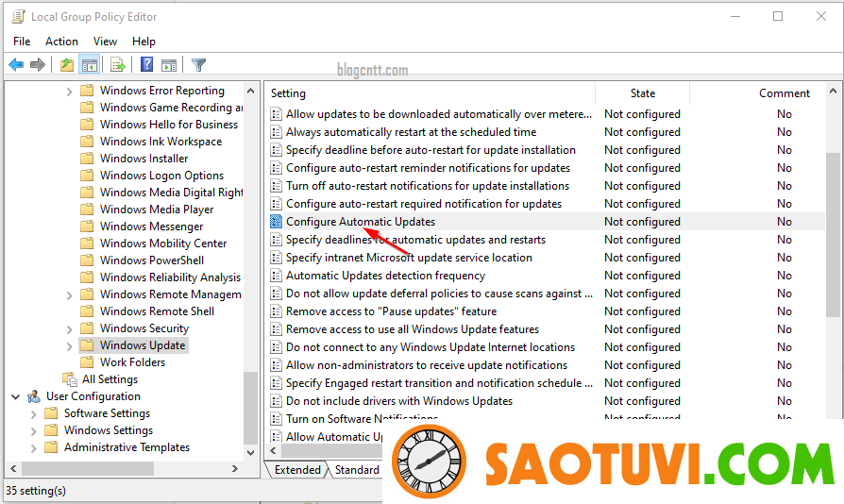Click the Export List toolbar icon

(118, 65)
